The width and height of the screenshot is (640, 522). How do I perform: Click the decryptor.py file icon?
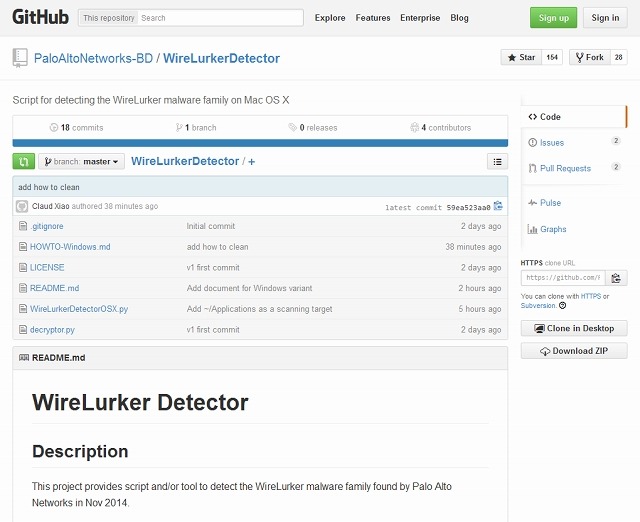pos(23,329)
